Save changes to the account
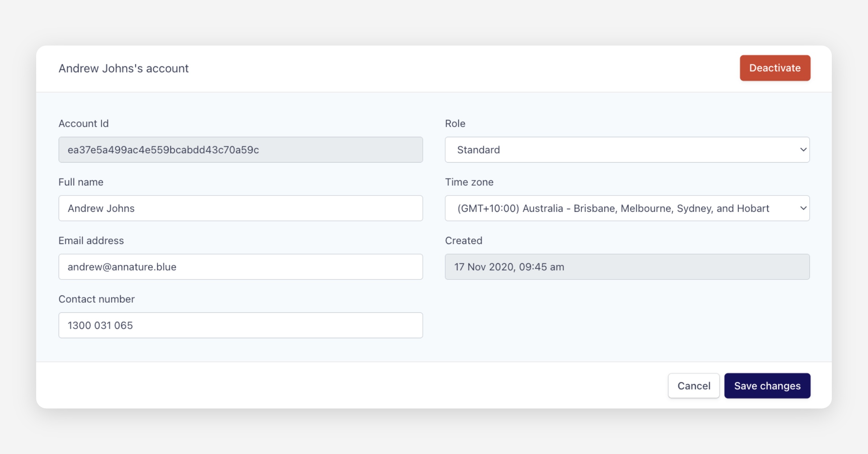 767,386
